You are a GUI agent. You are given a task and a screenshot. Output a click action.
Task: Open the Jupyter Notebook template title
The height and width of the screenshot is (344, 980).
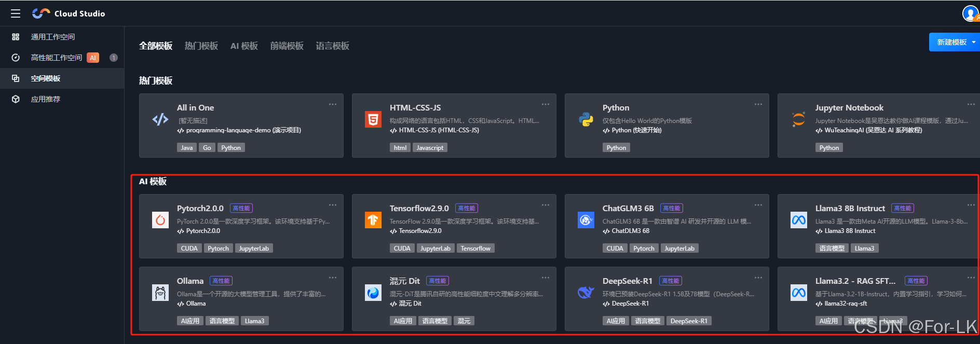click(x=849, y=107)
